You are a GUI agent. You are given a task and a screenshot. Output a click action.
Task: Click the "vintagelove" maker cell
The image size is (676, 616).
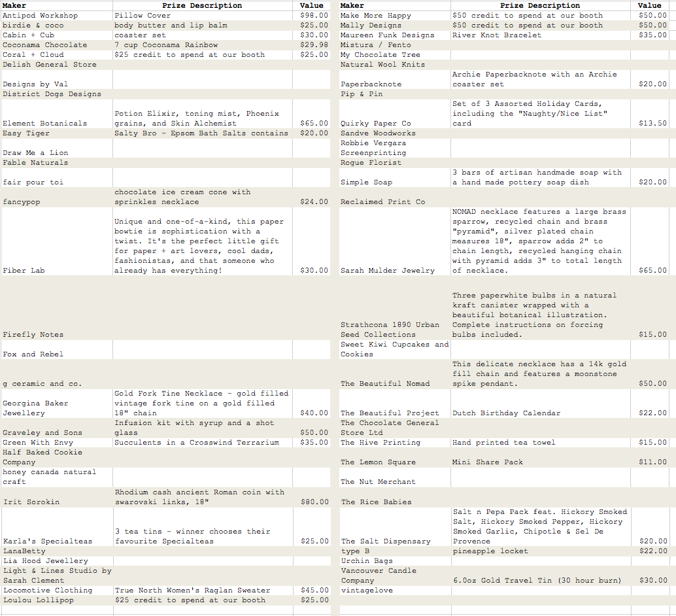click(x=395, y=590)
